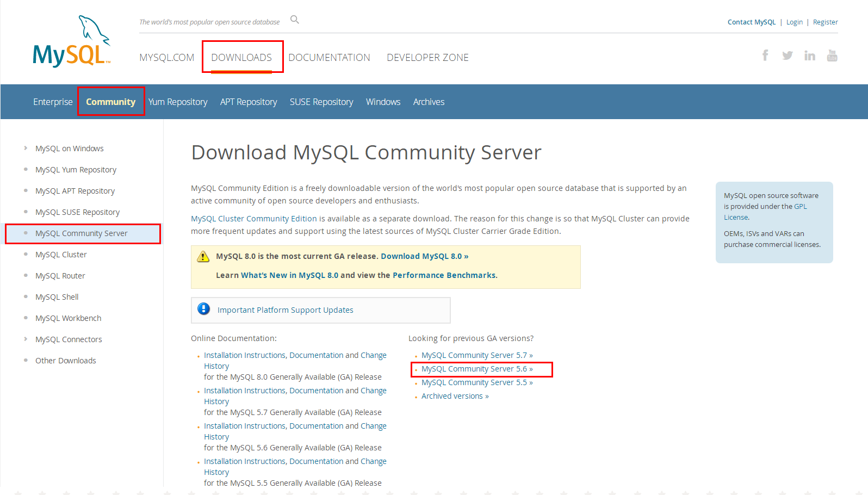Select the Community downloads tab
Image resolution: width=868 pixels, height=495 pixels.
point(110,102)
